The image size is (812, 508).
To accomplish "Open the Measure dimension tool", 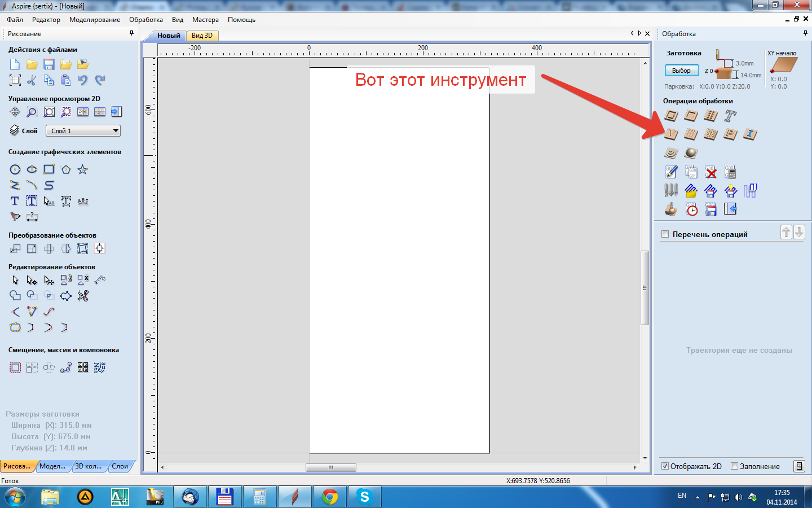I will pyautogui.click(x=32, y=217).
